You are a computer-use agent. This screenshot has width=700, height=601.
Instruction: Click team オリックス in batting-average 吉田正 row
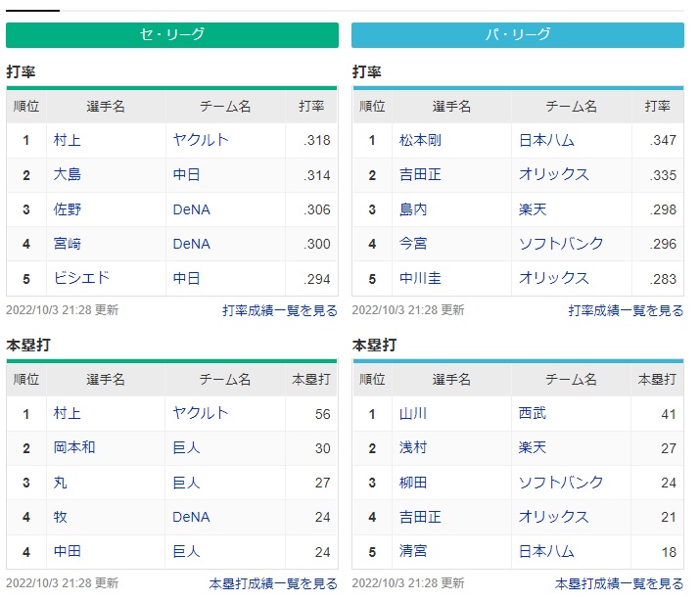(x=553, y=174)
